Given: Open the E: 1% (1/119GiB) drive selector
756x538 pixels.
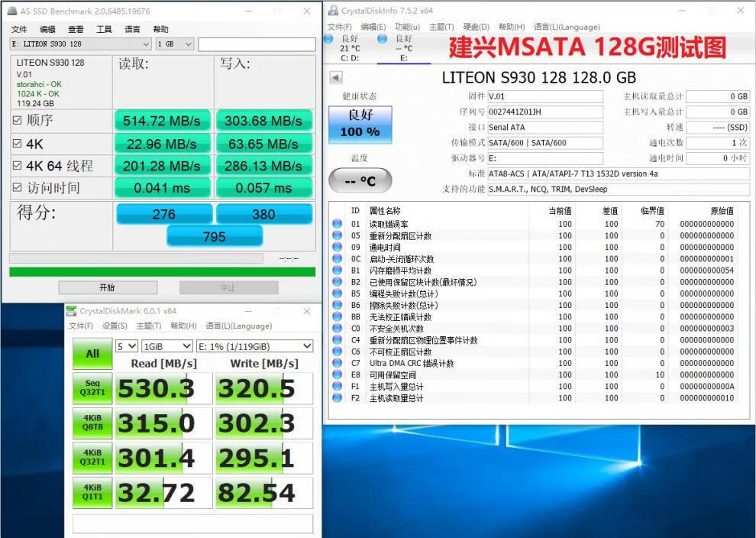Looking at the screenshot, I should (x=254, y=346).
